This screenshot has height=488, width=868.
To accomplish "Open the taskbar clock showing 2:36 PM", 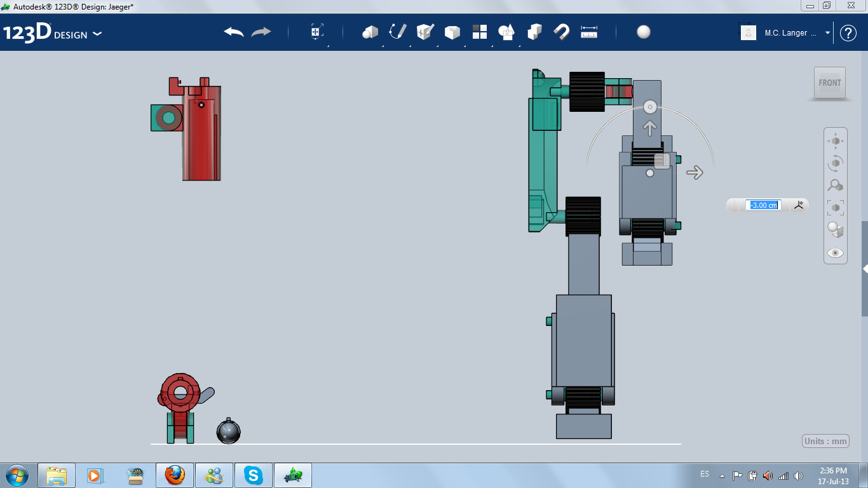I will [834, 475].
